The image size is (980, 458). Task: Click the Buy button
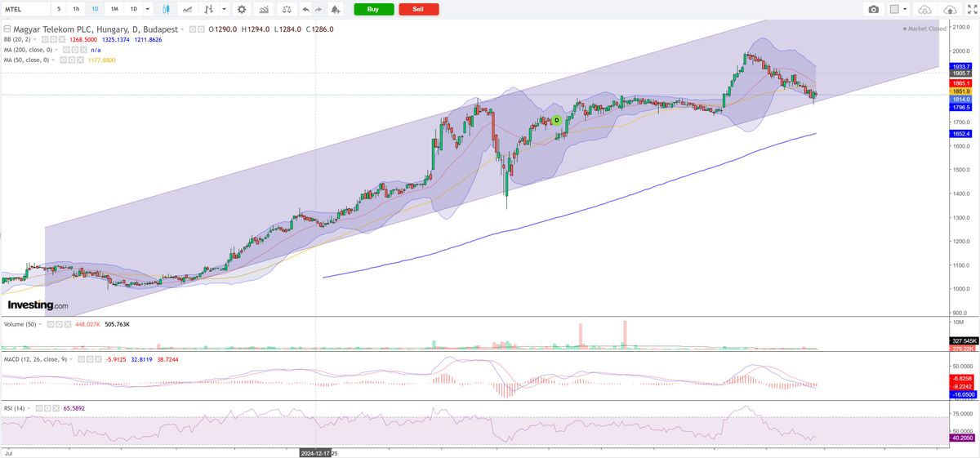point(373,9)
